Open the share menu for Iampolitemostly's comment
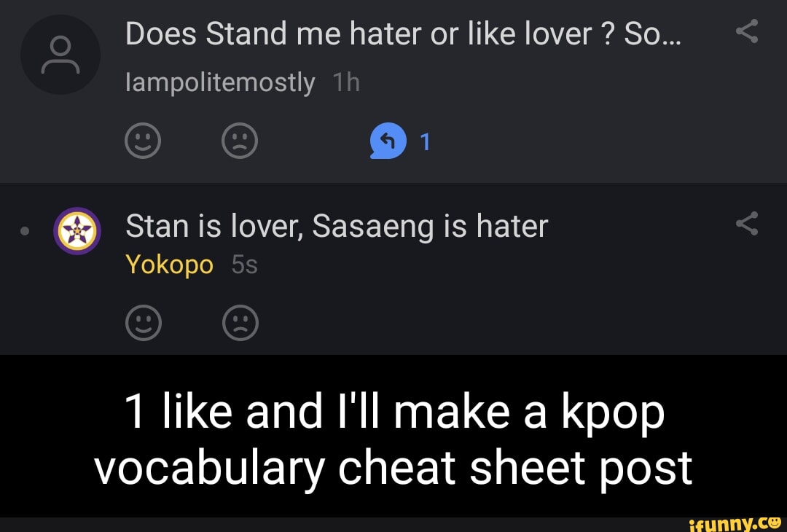Viewport: 787px width, 532px height. [x=748, y=32]
